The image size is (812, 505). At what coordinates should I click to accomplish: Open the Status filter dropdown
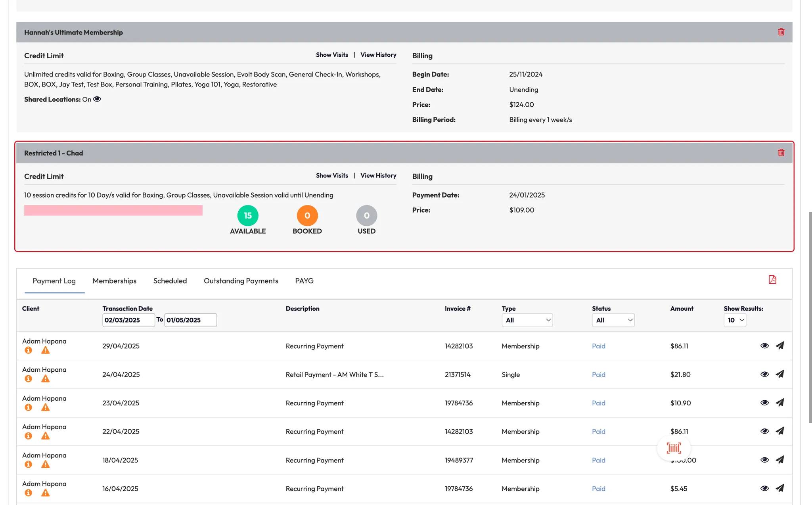[613, 320]
